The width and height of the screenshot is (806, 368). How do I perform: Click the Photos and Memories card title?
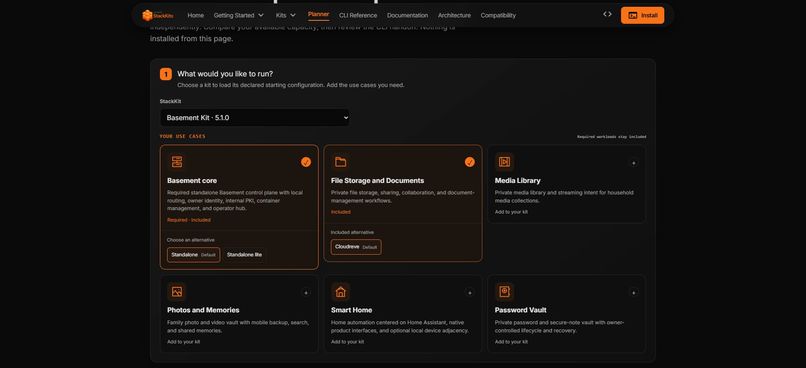[x=203, y=310]
